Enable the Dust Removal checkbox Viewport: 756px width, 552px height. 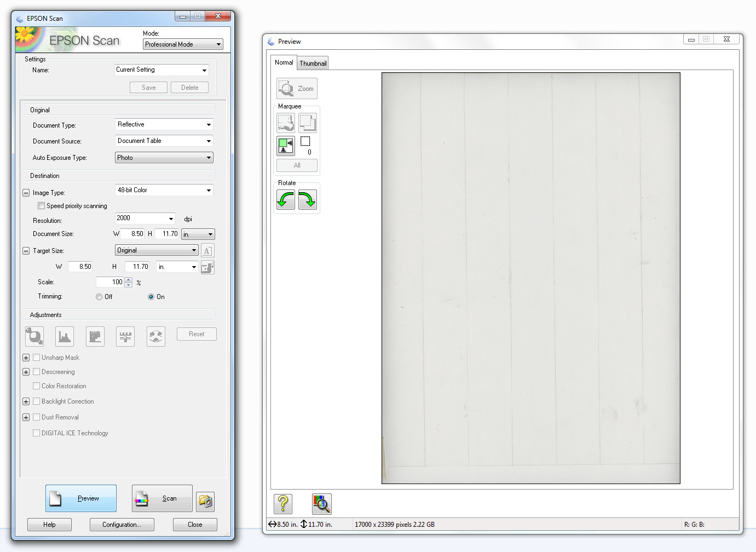pos(36,417)
